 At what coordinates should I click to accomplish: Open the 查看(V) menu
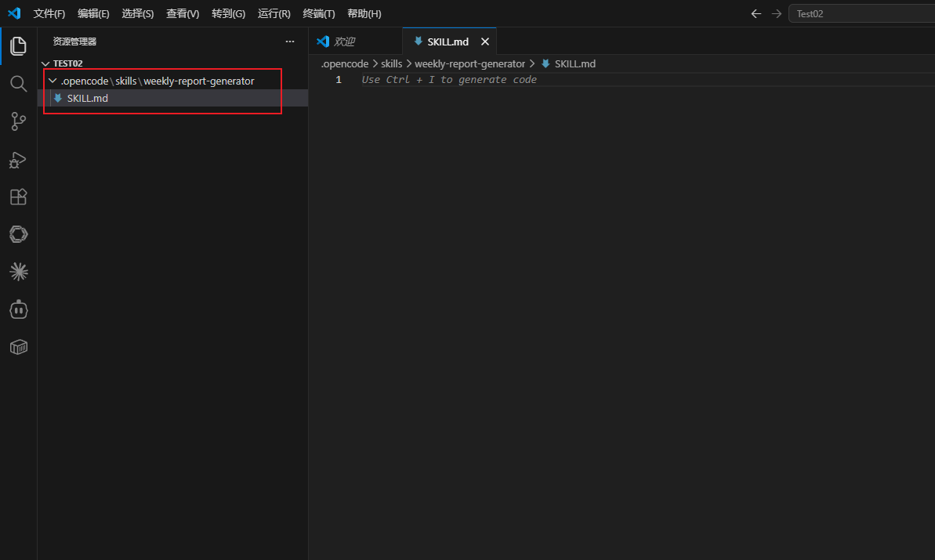[x=183, y=13]
